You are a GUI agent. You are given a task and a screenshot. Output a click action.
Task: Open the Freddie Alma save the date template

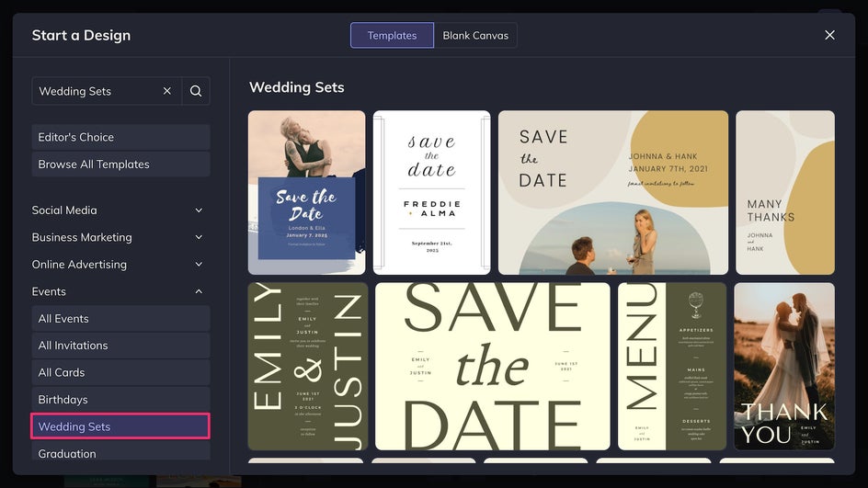[432, 193]
